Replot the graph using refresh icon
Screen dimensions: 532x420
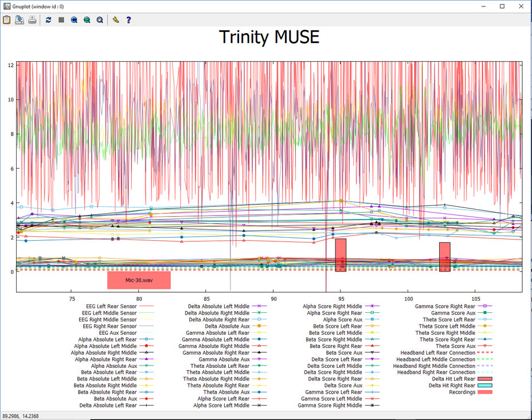48,20
